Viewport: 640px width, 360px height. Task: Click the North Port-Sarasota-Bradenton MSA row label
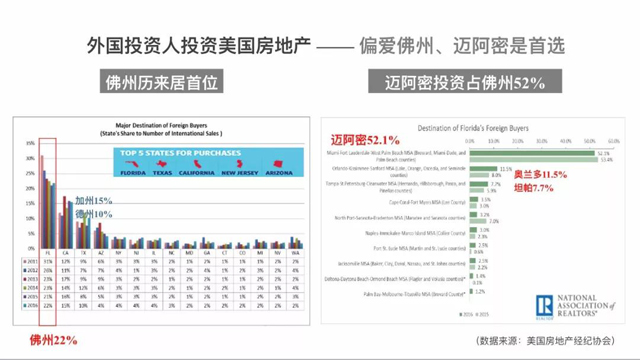coord(400,218)
